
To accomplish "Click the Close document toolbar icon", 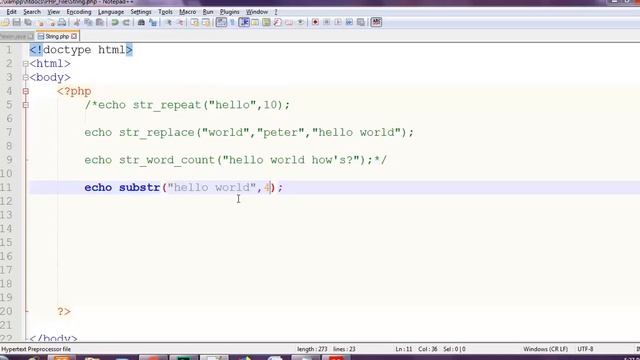I will (40, 22).
